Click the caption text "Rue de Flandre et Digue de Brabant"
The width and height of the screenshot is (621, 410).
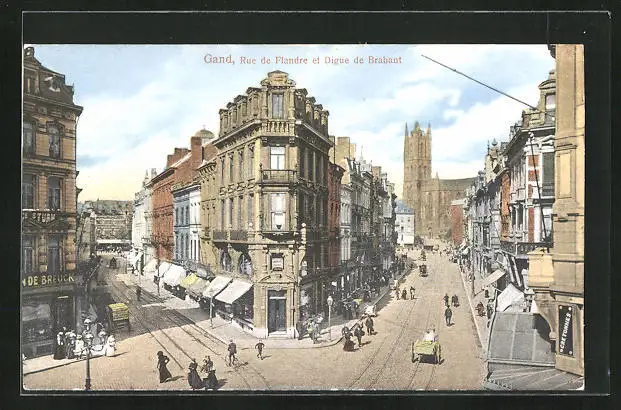(x=321, y=60)
